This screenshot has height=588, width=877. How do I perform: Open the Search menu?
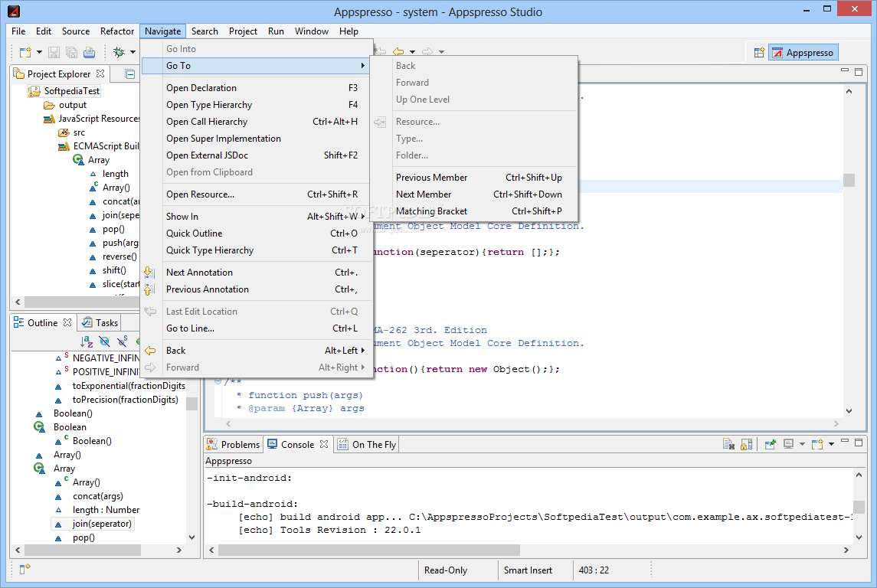click(x=205, y=31)
